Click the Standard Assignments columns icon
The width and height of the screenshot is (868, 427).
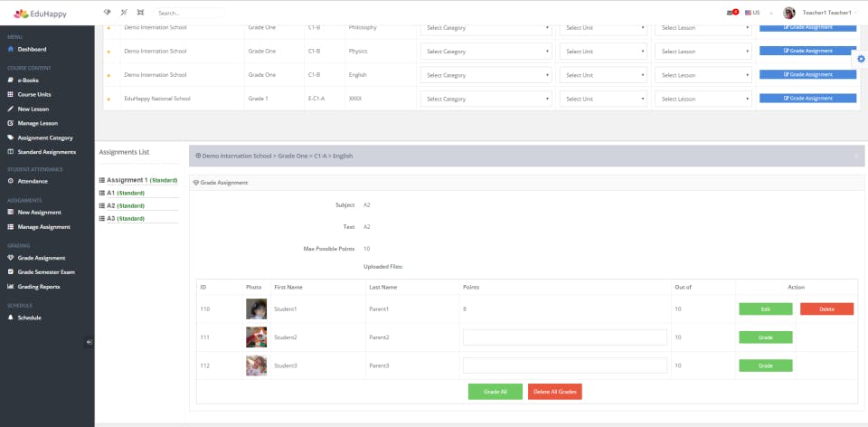point(11,152)
